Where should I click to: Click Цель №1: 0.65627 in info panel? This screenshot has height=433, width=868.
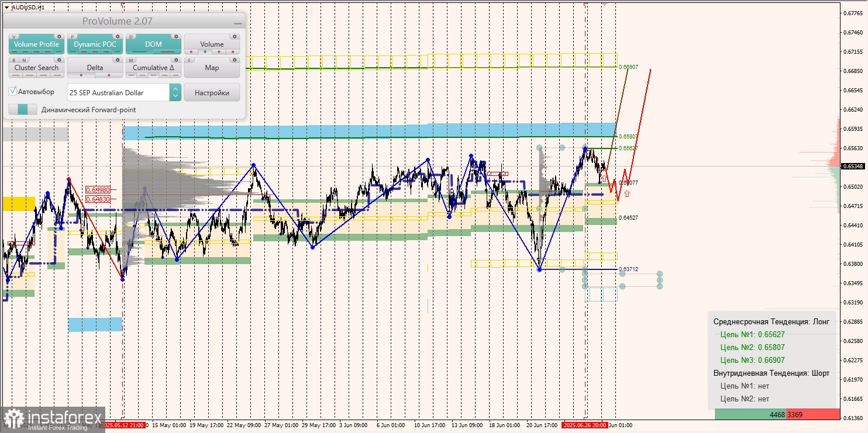point(752,334)
